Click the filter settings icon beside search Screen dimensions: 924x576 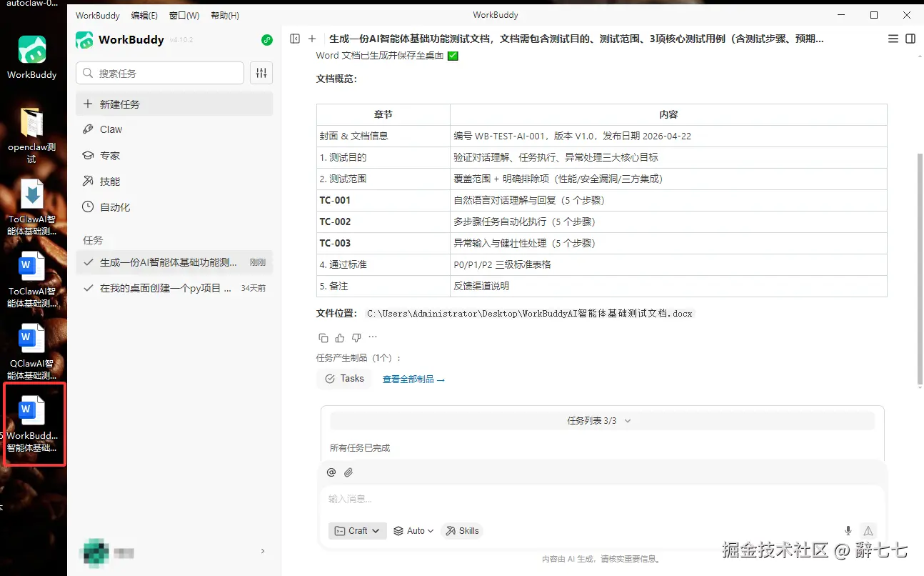coord(262,73)
